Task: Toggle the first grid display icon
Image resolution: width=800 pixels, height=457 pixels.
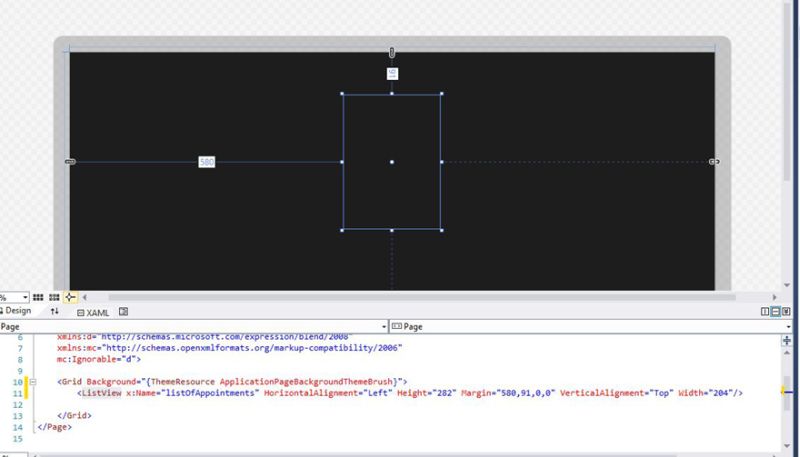Action: pyautogui.click(x=38, y=297)
